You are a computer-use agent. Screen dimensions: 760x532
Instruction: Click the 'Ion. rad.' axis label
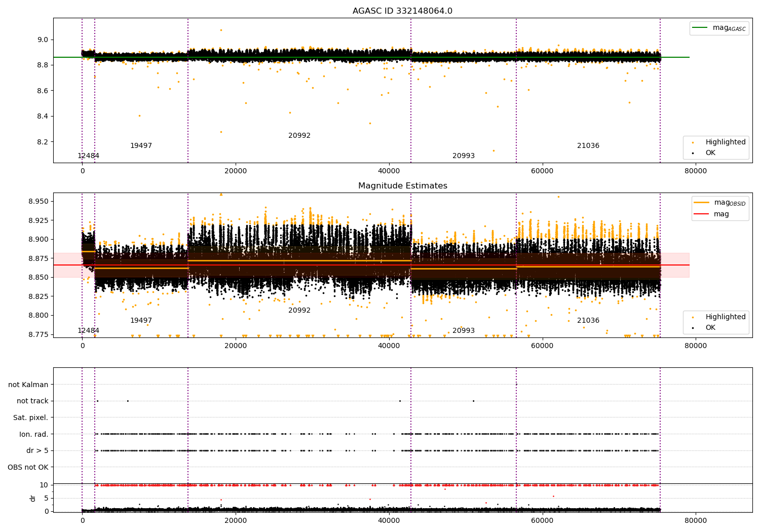[33, 434]
